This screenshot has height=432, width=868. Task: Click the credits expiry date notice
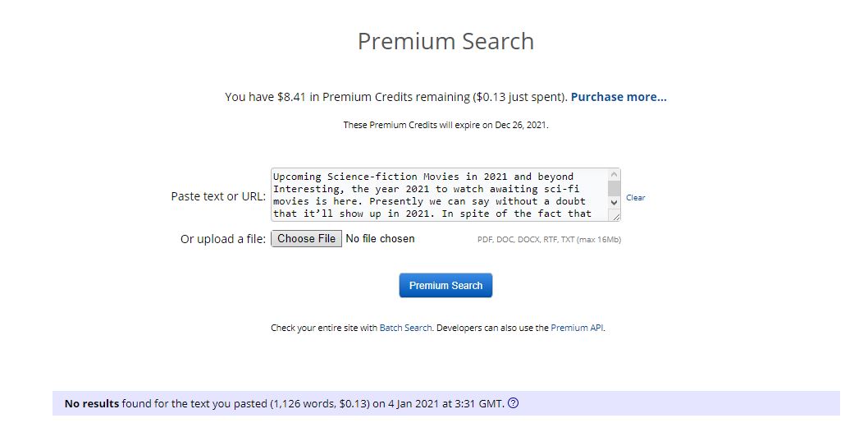click(445, 126)
